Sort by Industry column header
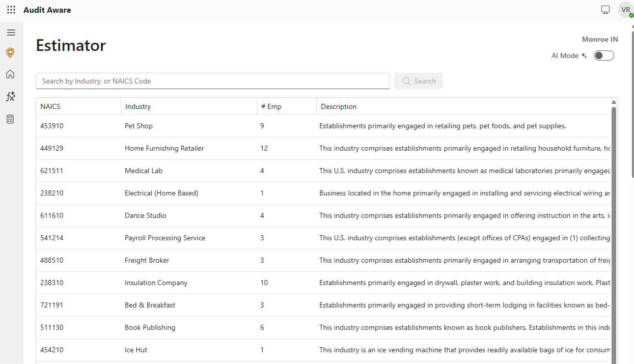Screen dimensions: 634x364 [189, 106]
